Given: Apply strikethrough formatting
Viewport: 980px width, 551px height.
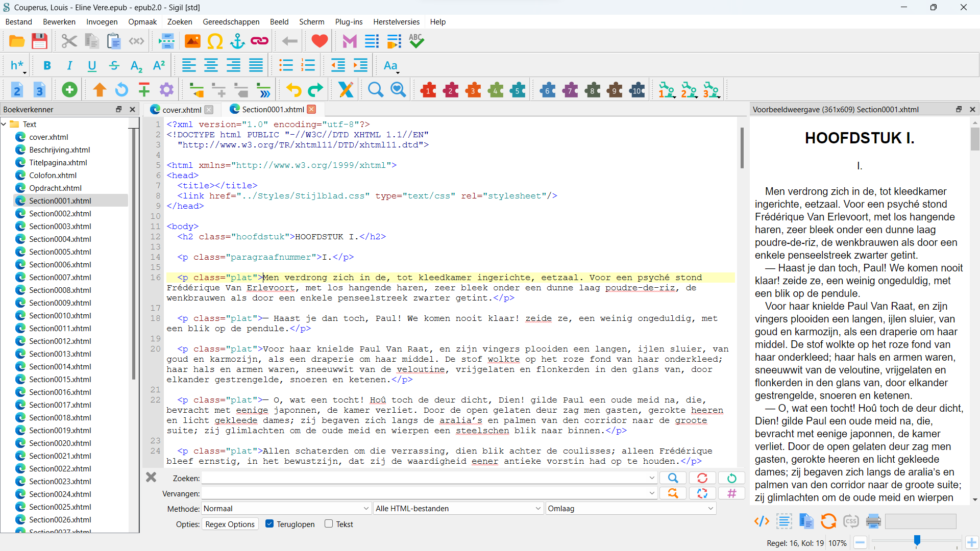Looking at the screenshot, I should click(x=114, y=65).
